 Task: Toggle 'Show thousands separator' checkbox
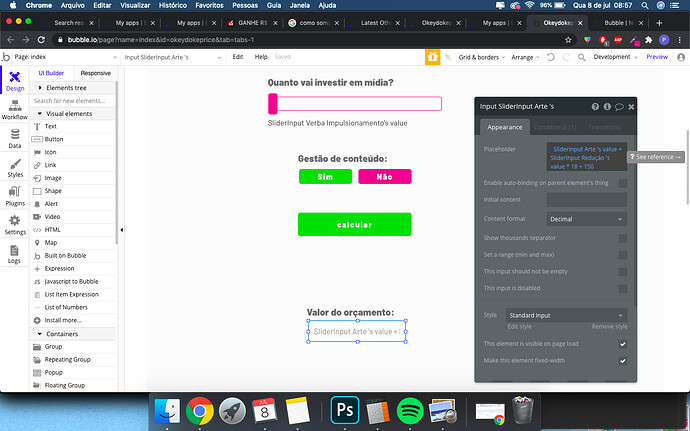coord(622,238)
